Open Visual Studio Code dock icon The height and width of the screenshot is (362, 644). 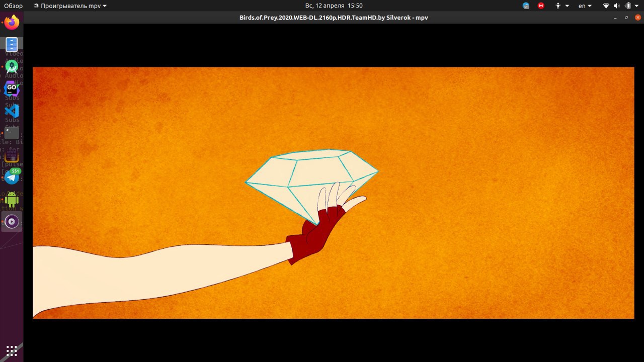12,111
